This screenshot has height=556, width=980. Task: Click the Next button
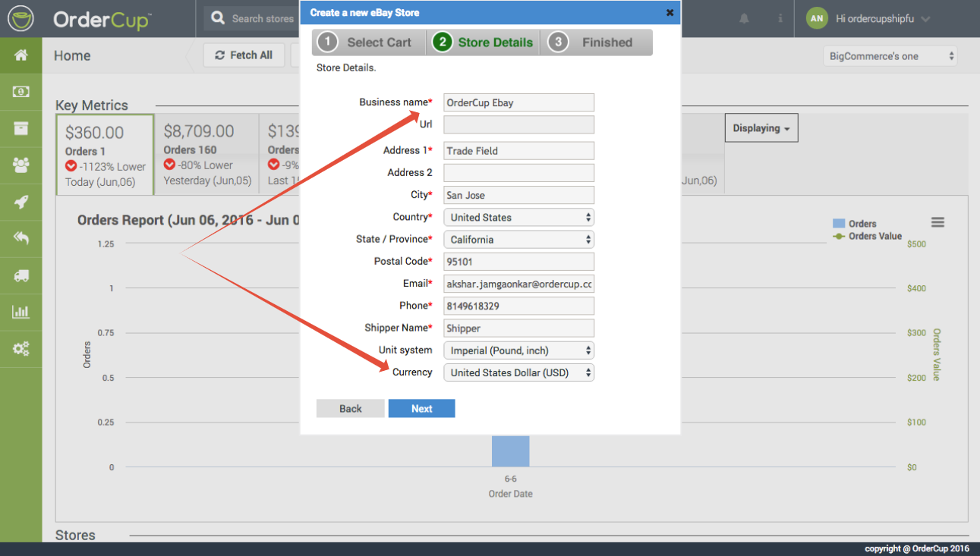coord(422,409)
